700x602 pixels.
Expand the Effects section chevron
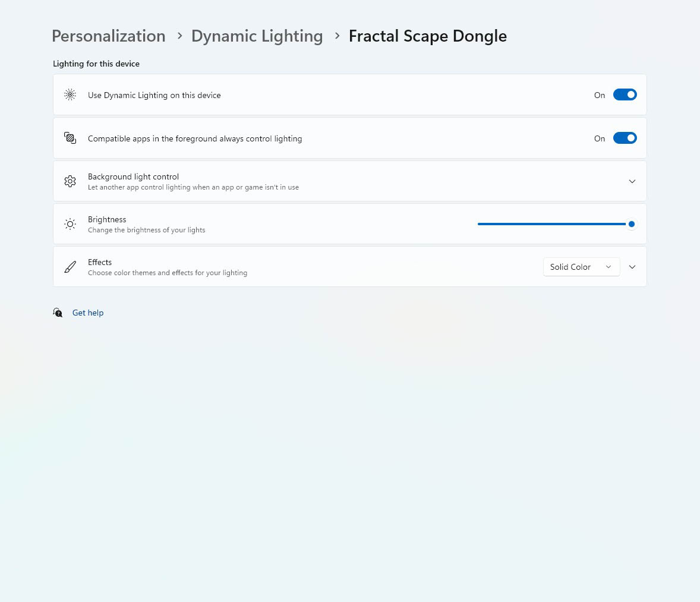click(632, 267)
